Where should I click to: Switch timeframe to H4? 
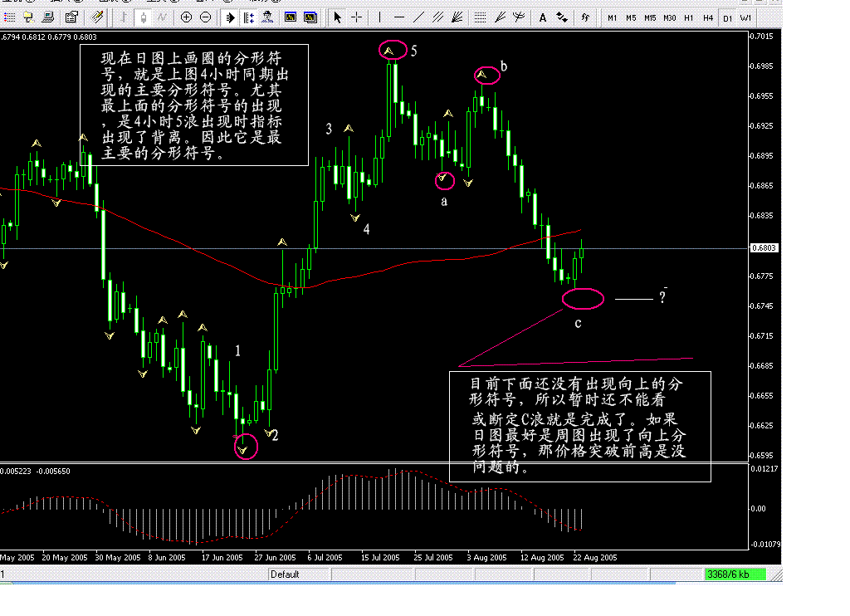point(708,18)
